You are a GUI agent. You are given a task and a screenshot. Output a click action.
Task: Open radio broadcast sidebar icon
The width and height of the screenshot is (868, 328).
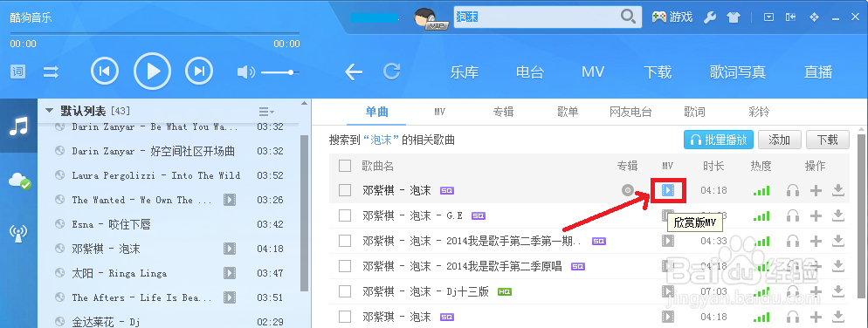tap(18, 234)
